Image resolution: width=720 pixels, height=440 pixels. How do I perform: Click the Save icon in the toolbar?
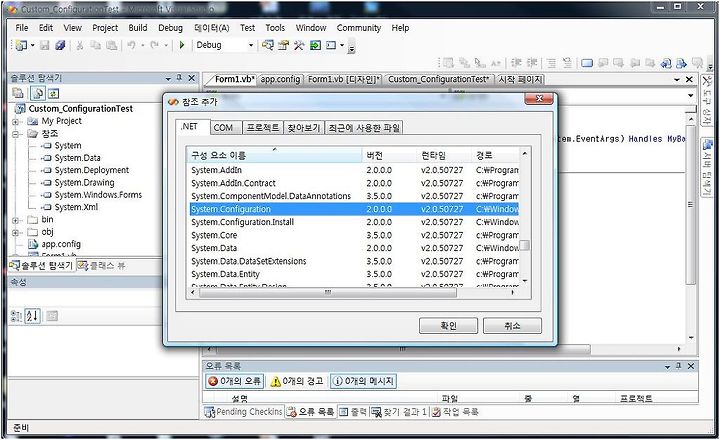[45, 45]
